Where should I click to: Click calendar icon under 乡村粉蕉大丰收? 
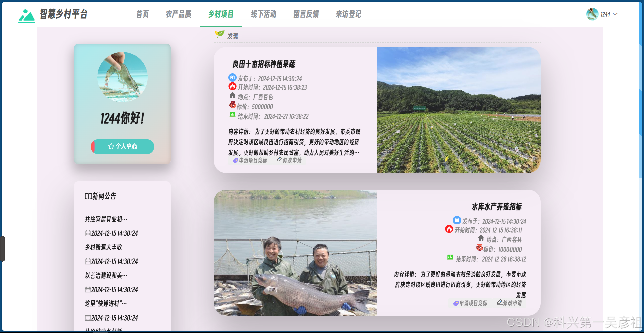coord(88,261)
